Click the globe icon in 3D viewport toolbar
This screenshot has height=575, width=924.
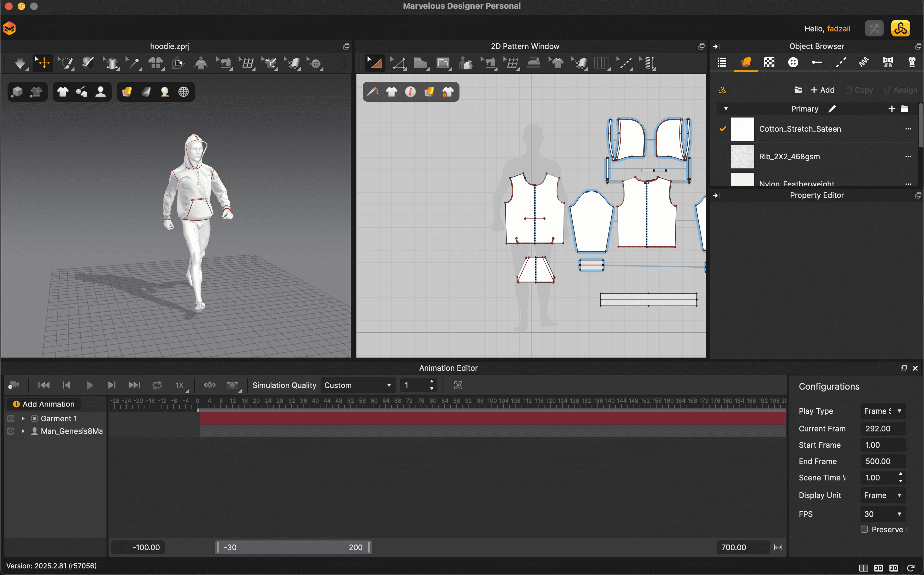183,92
